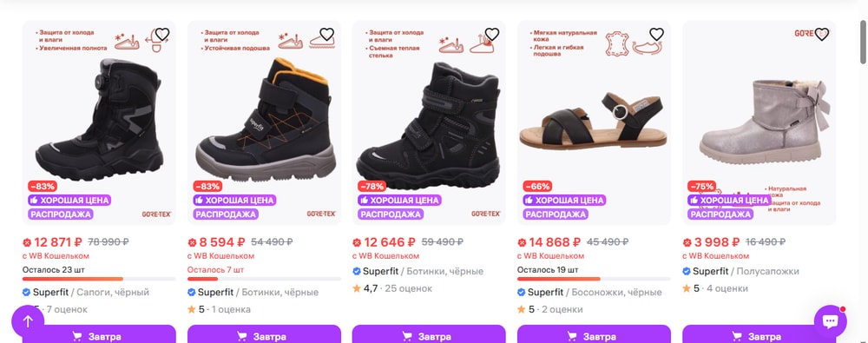Screen dimensions: 868x343
Task: Click heart icon on silver half-boots card
Action: (x=821, y=35)
